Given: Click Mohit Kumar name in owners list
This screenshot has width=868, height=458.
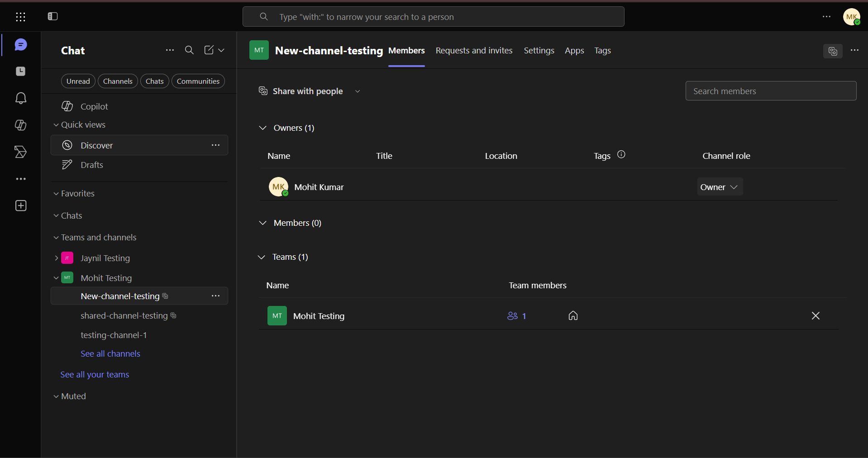Looking at the screenshot, I should pyautogui.click(x=319, y=187).
